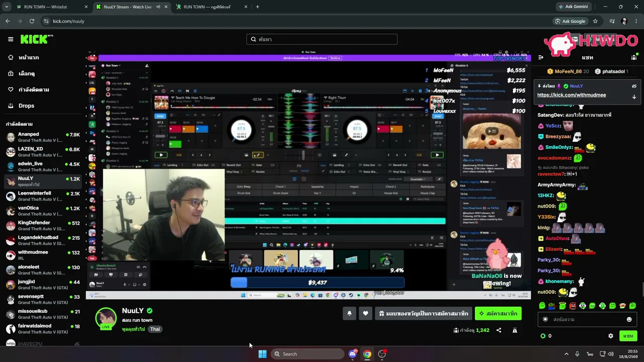This screenshot has width=644, height=362.
Task: Click avocadomanz's username in chat
Action: point(554,158)
